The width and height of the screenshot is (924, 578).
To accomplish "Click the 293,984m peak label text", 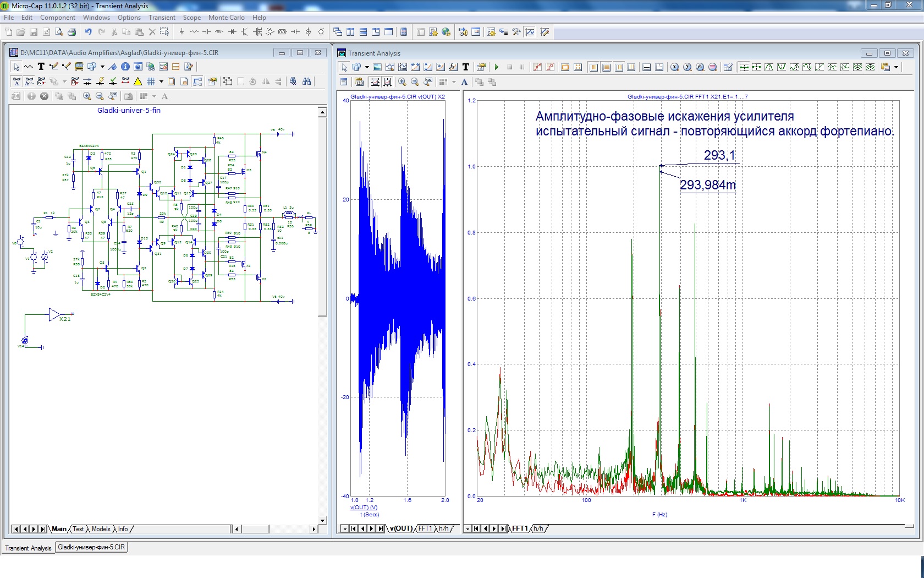I will pyautogui.click(x=708, y=185).
